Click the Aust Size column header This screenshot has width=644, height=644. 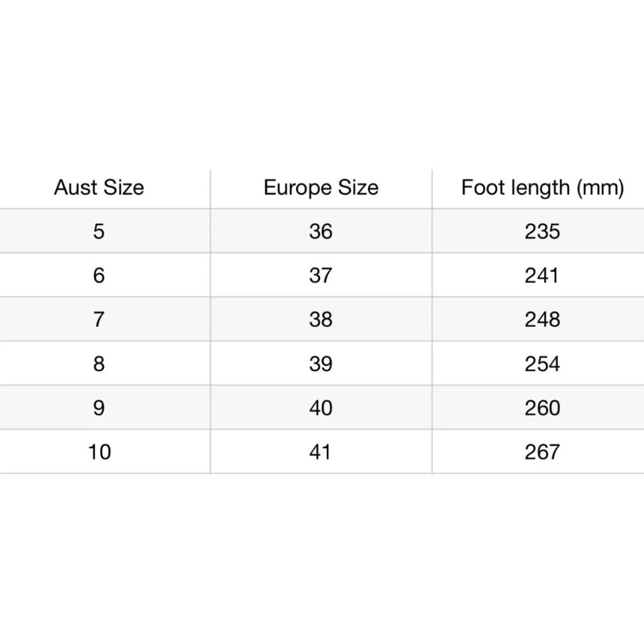tap(99, 188)
